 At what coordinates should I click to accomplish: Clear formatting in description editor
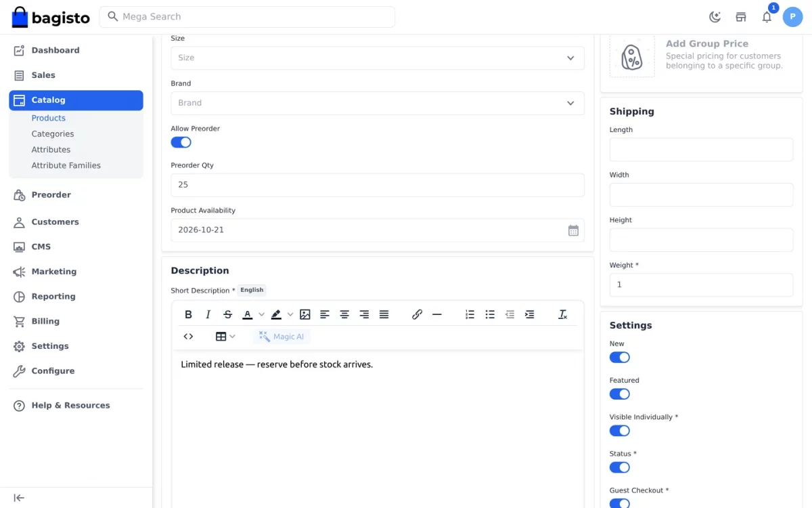click(x=562, y=314)
